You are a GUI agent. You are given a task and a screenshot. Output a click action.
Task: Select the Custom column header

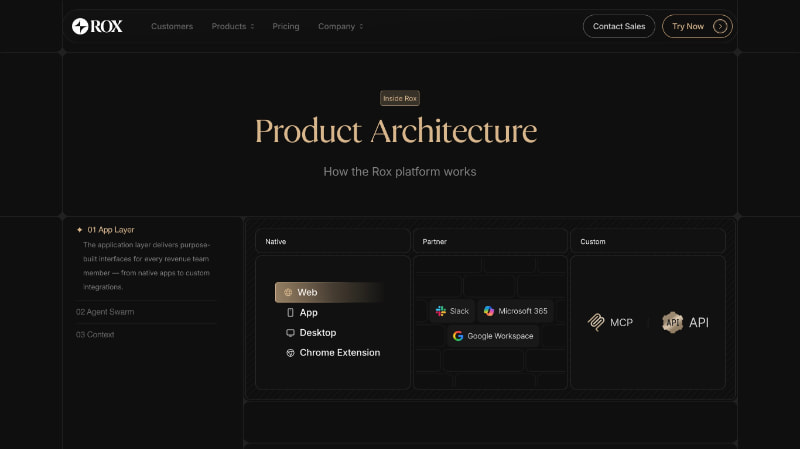pos(648,241)
